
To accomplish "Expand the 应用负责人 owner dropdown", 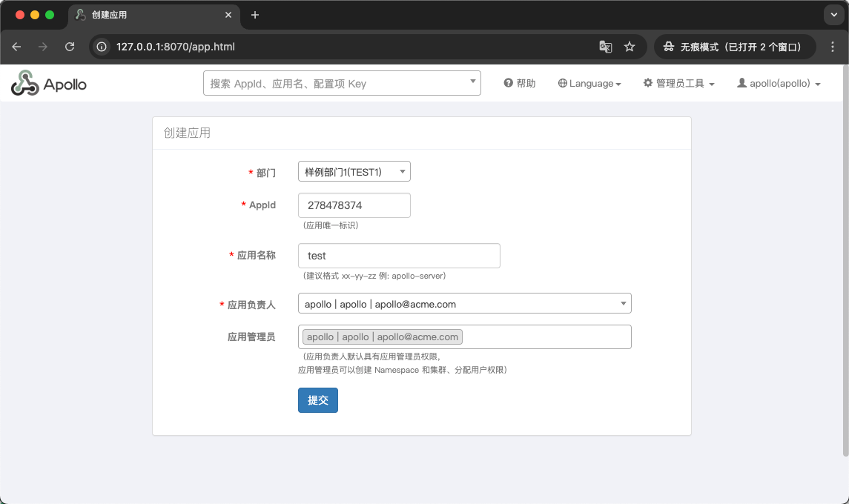I will 464,304.
